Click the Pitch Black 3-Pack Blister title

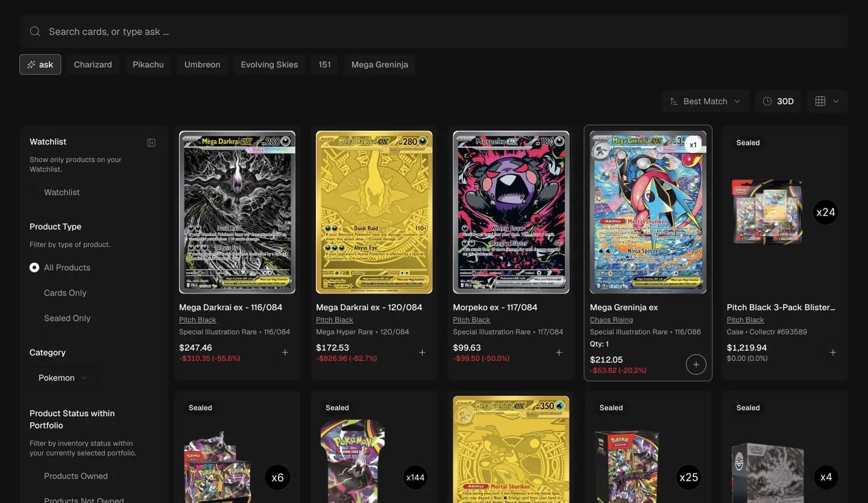pos(781,307)
